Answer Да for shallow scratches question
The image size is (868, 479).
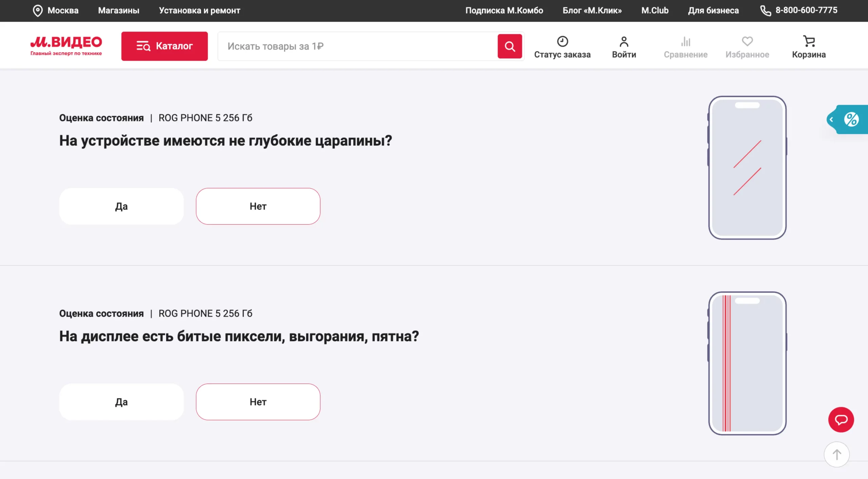pyautogui.click(x=121, y=206)
